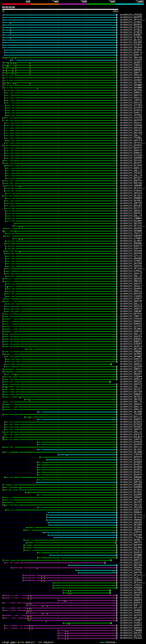The height and width of the screenshot is (644, 146).
Task: Select the UniRef100_Q851L8 label
Action: point(131,379)
